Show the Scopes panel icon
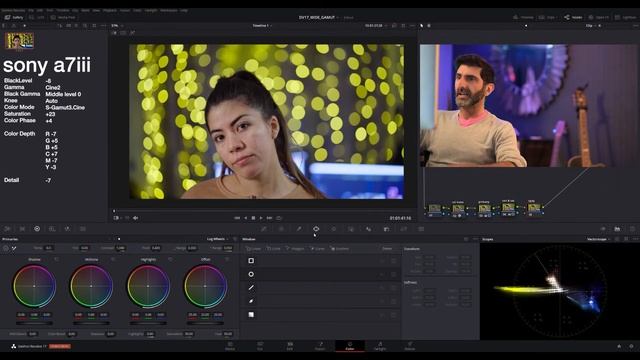The width and height of the screenshot is (640, 360). point(617,229)
